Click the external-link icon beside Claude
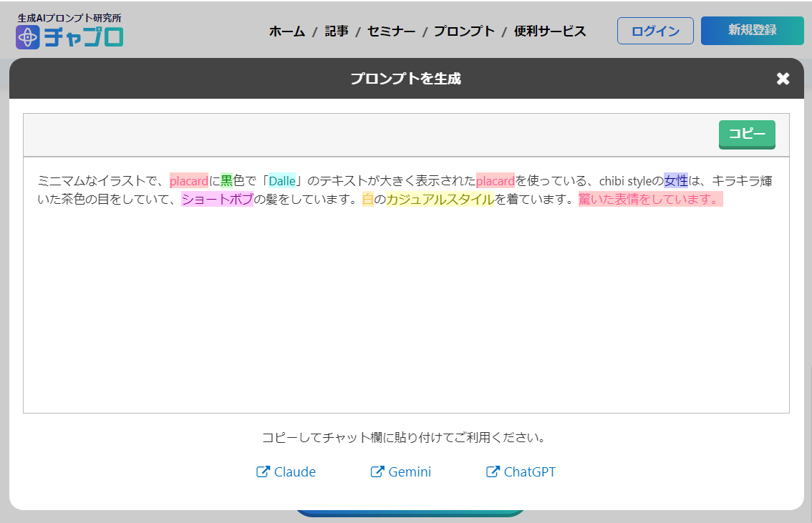Viewport: 812px width, 523px height. pos(263,471)
